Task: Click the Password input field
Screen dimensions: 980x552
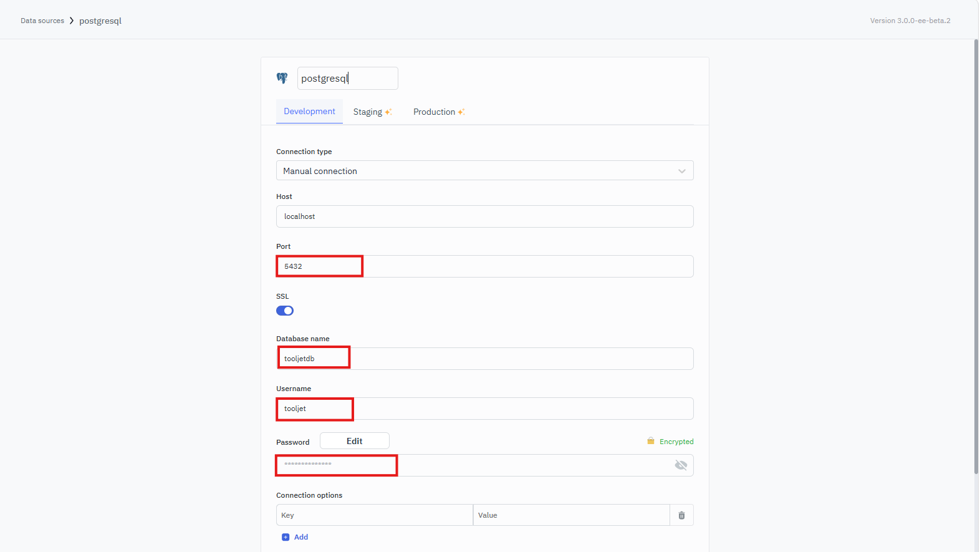Action: point(485,465)
